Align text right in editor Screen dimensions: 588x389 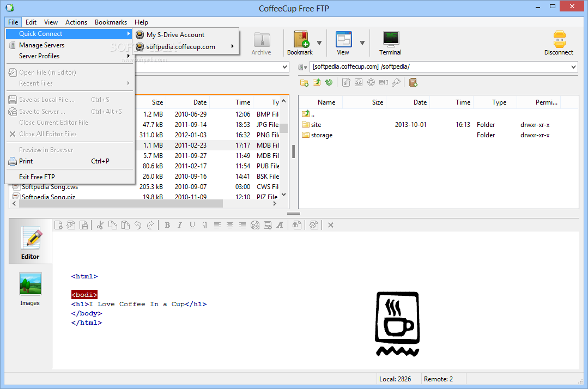(x=243, y=225)
